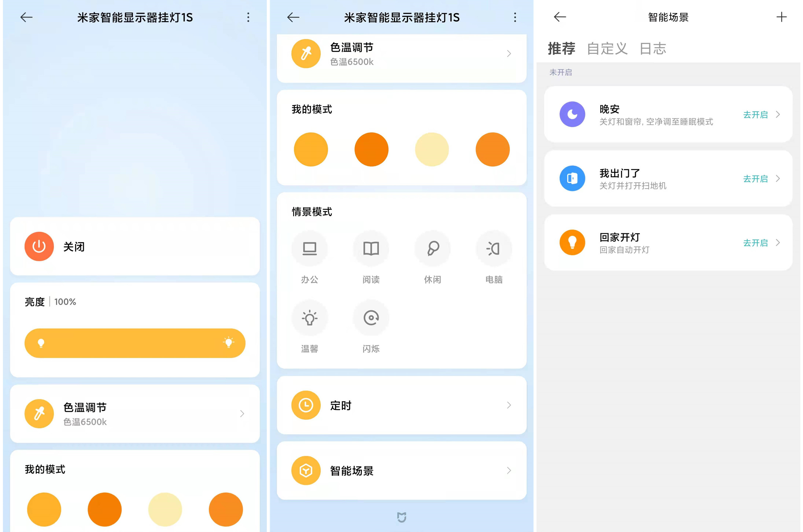Tap 回家开灯 bulb scene icon
The height and width of the screenshot is (532, 803).
573,243
